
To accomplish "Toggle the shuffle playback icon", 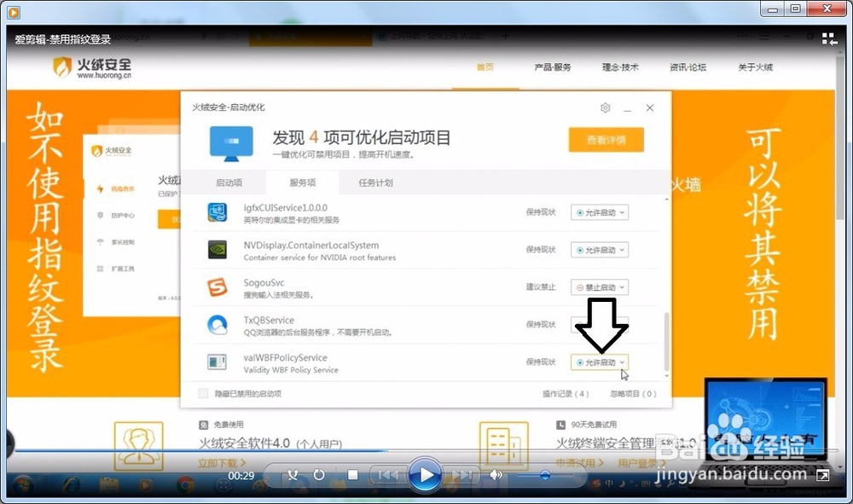I will (x=293, y=474).
